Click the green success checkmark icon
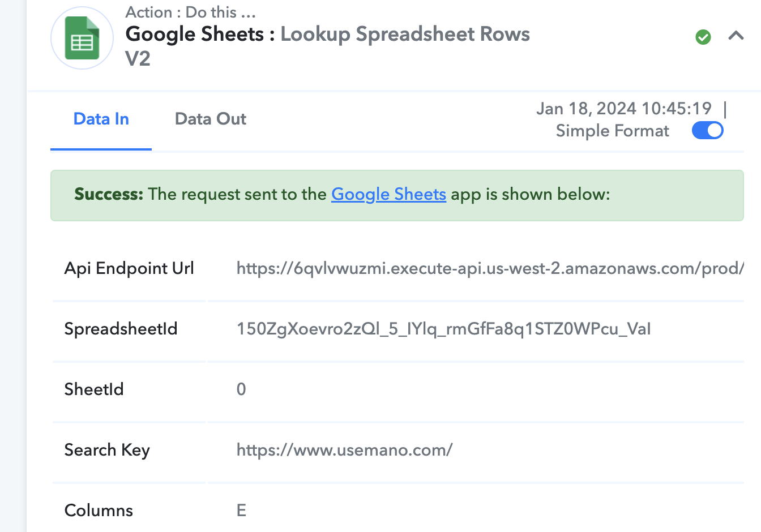761x532 pixels. click(x=703, y=37)
